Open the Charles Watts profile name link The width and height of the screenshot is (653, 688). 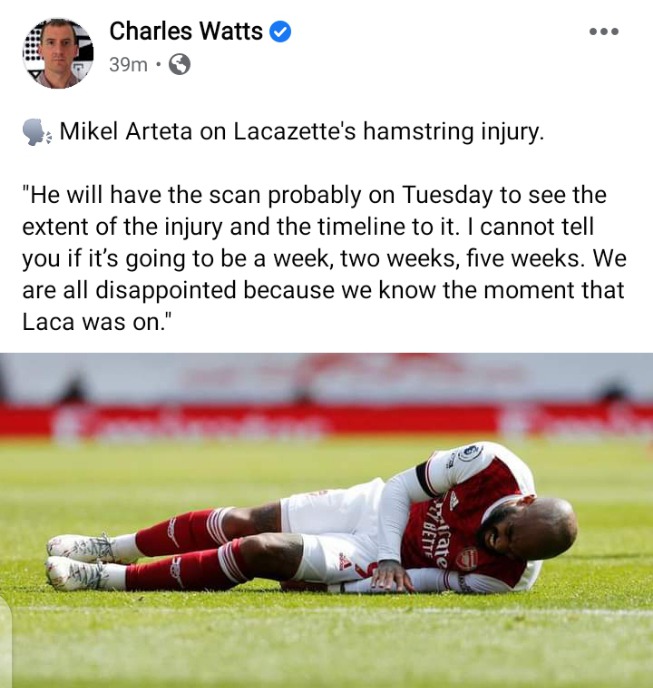point(186,31)
